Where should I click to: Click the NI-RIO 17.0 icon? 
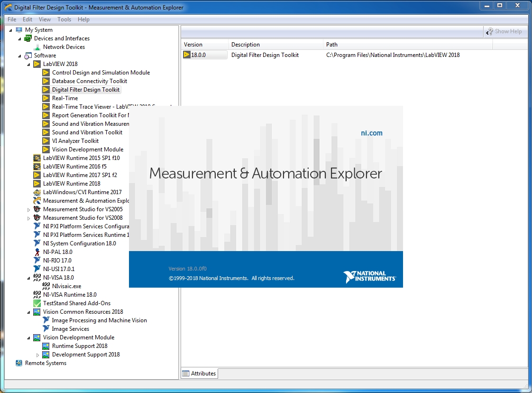pyautogui.click(x=37, y=260)
